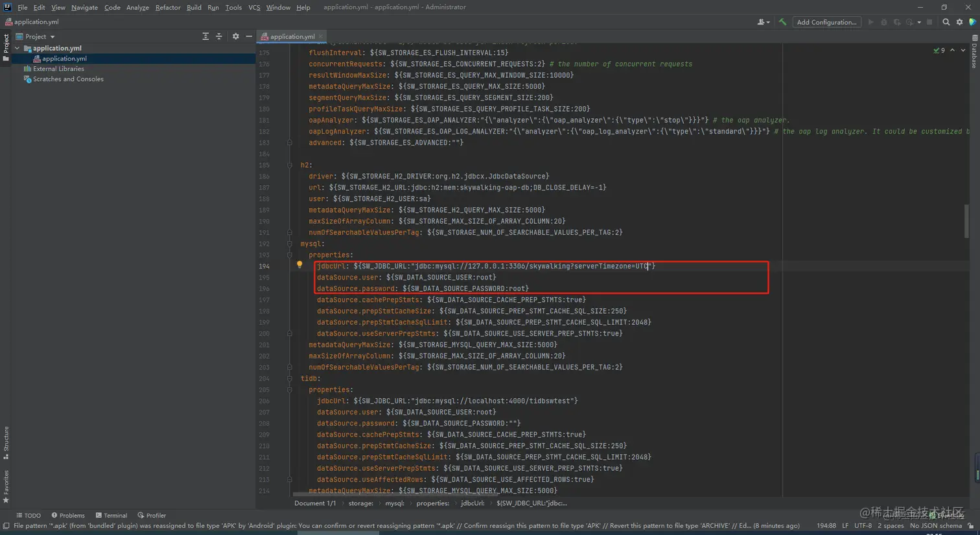Screen dimensions: 980x535
Task: Fold the properties block on line 193
Action: [x=290, y=255]
